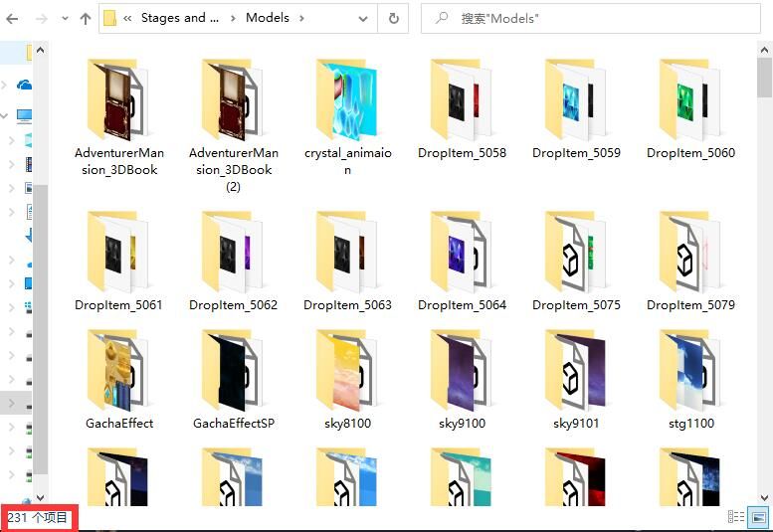Go back with the Back arrow
Screen dimensions: 773x532
click(12, 19)
